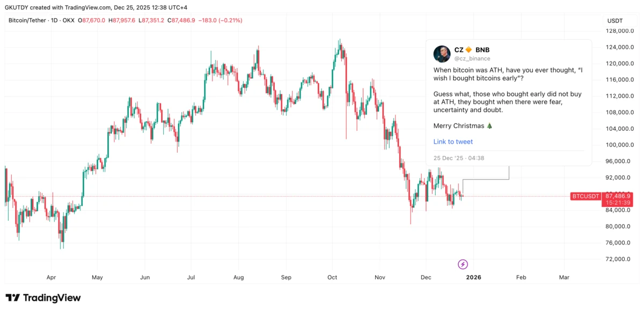
Task: Select the 2026 label on time axis
Action: point(473,278)
